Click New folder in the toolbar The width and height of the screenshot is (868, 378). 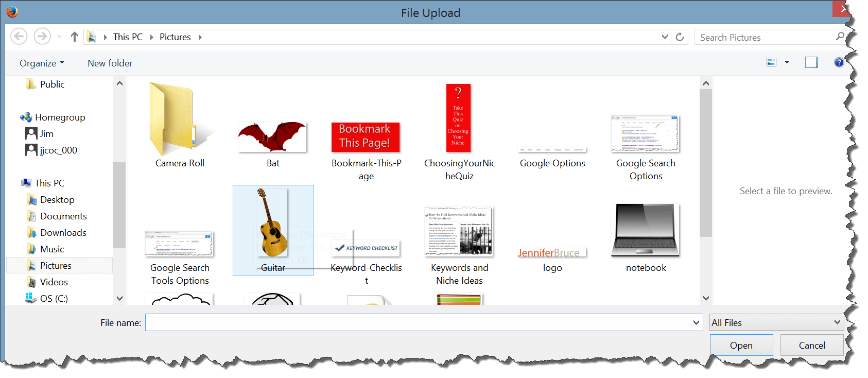[x=110, y=63]
